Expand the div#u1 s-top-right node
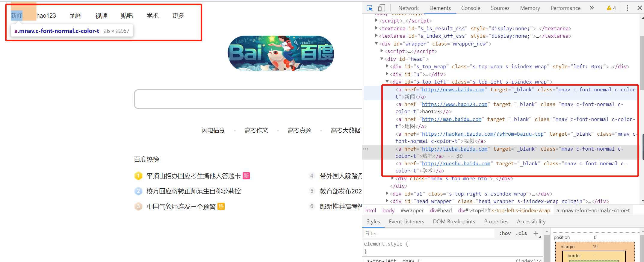The width and height of the screenshot is (644, 262). click(387, 193)
